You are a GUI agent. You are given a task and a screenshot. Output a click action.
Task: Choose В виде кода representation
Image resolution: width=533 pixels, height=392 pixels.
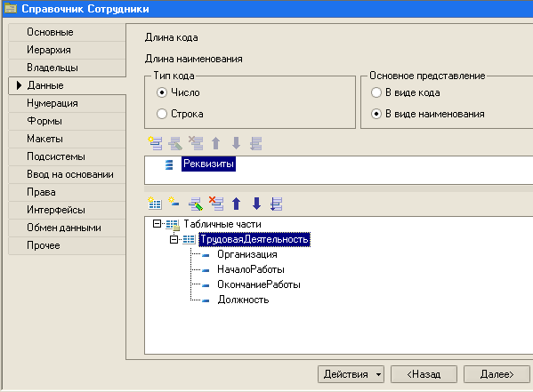click(x=376, y=92)
